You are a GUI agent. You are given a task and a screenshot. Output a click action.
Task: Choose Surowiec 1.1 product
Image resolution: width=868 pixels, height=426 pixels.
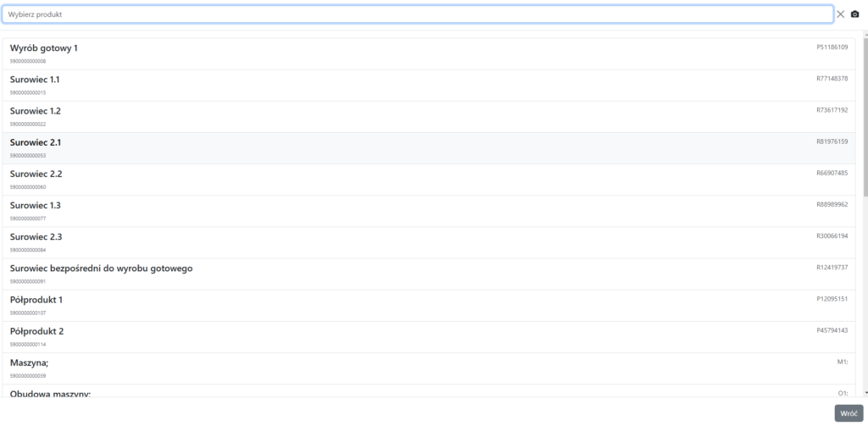(35, 80)
